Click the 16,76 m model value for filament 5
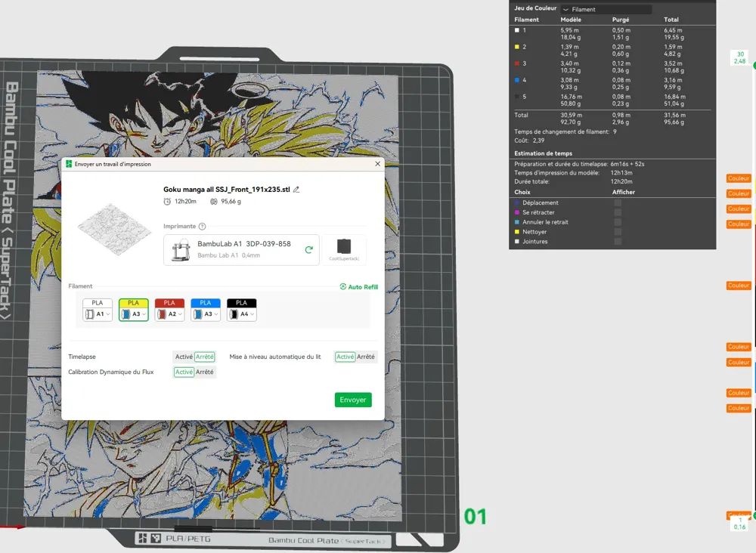 pos(572,97)
